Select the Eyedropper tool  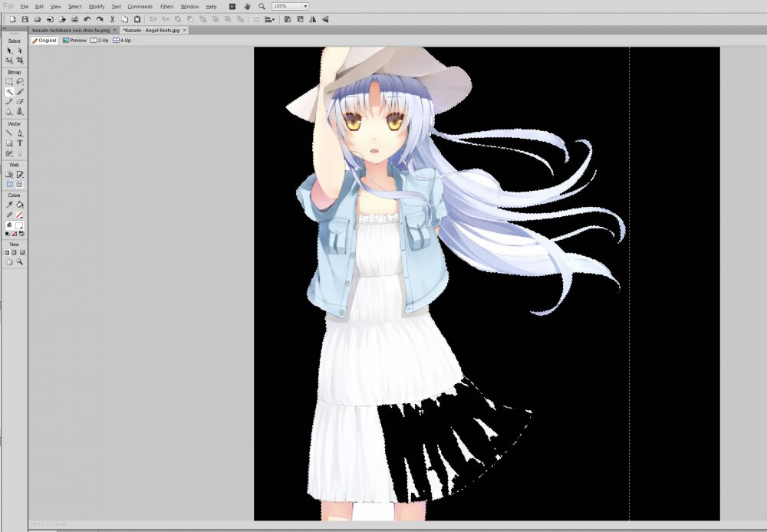[x=9, y=205]
